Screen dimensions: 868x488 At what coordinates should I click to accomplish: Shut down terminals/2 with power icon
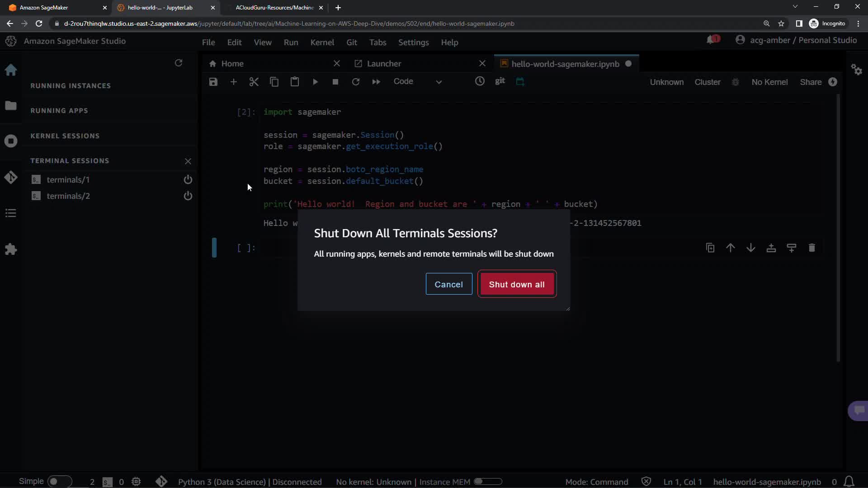188,196
